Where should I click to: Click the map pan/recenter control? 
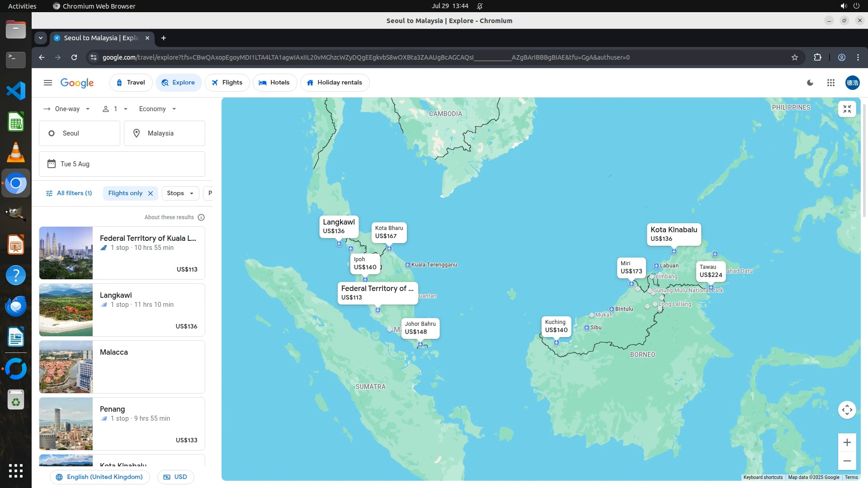point(847,410)
